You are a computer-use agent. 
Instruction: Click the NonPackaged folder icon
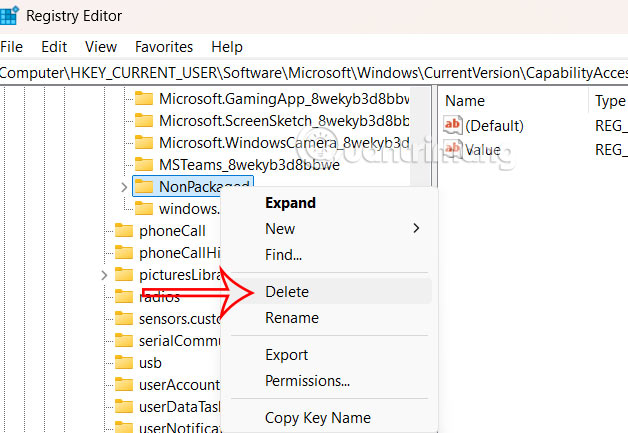point(144,187)
